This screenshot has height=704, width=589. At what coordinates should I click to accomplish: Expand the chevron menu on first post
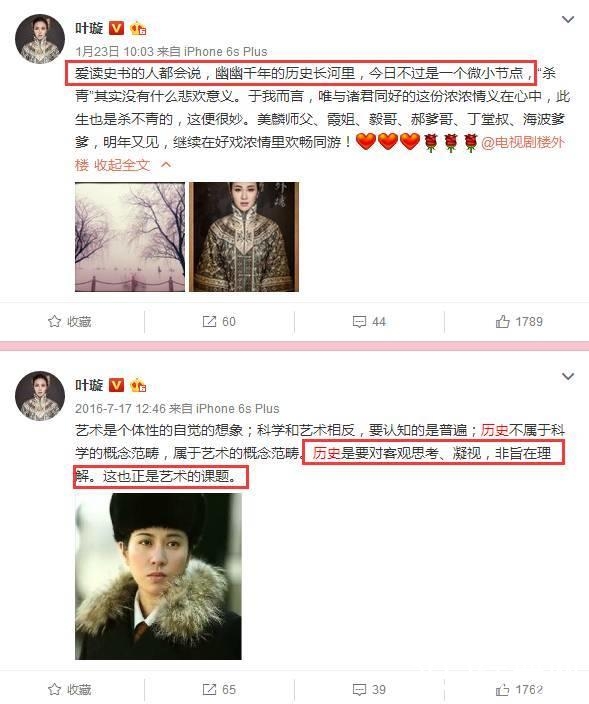568,19
